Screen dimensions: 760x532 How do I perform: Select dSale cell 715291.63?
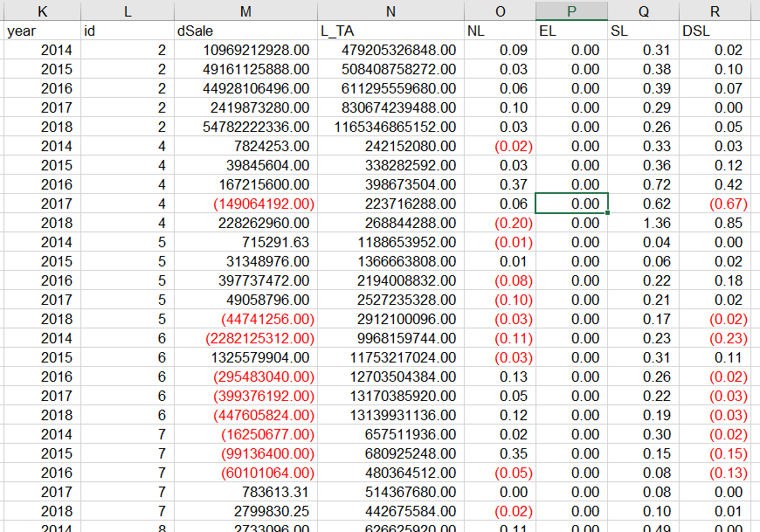pos(245,242)
